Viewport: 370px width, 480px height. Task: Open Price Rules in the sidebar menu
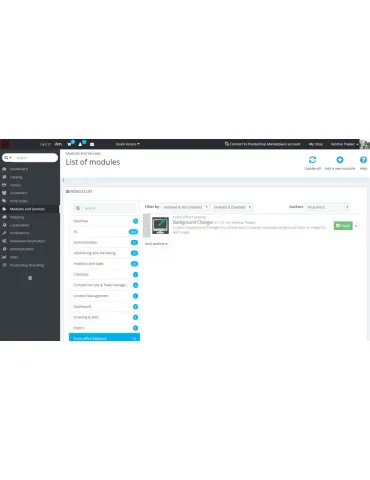(19, 201)
